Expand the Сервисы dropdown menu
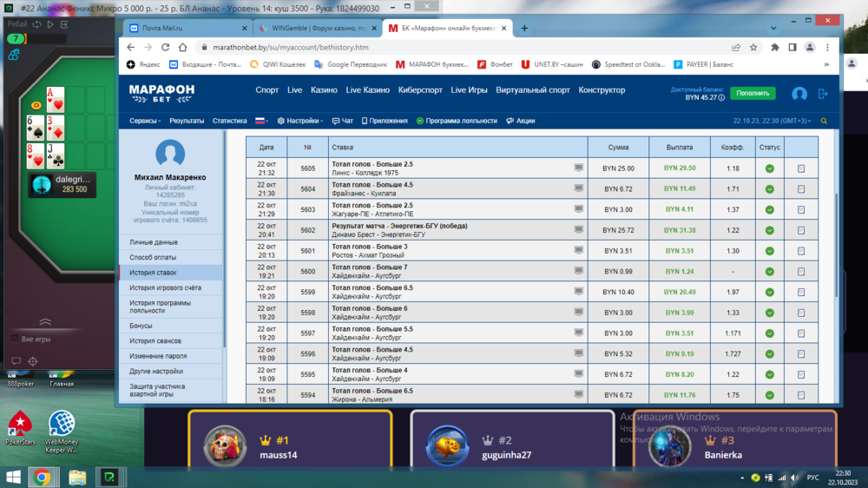 click(x=146, y=122)
